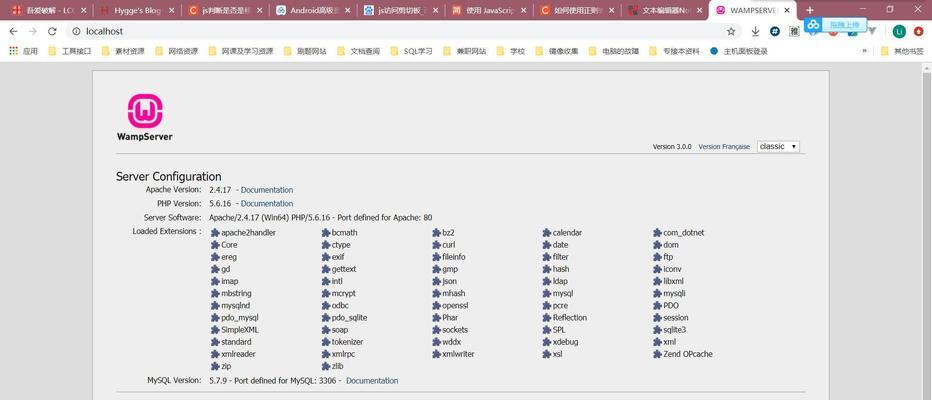Open the download arrow extension icon
The height and width of the screenshot is (400, 932).
755,32
